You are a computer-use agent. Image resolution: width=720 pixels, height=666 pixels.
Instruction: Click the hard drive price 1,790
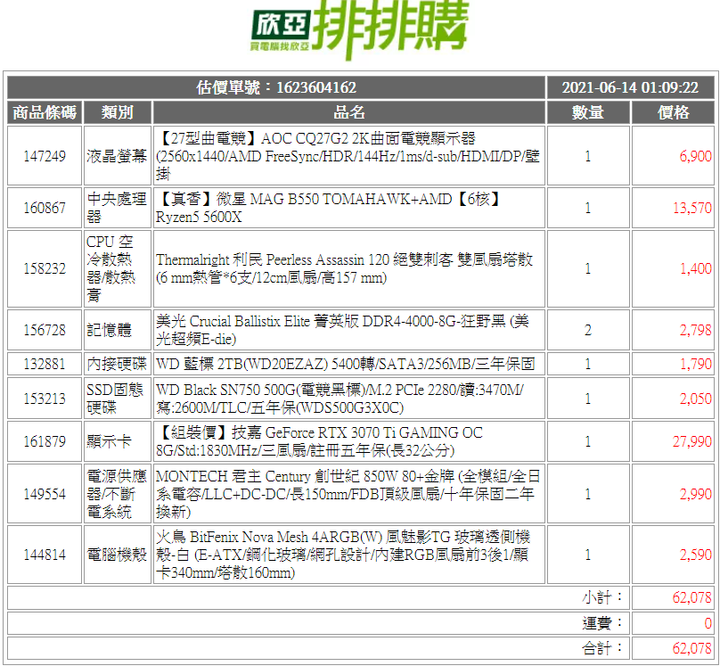tap(695, 364)
